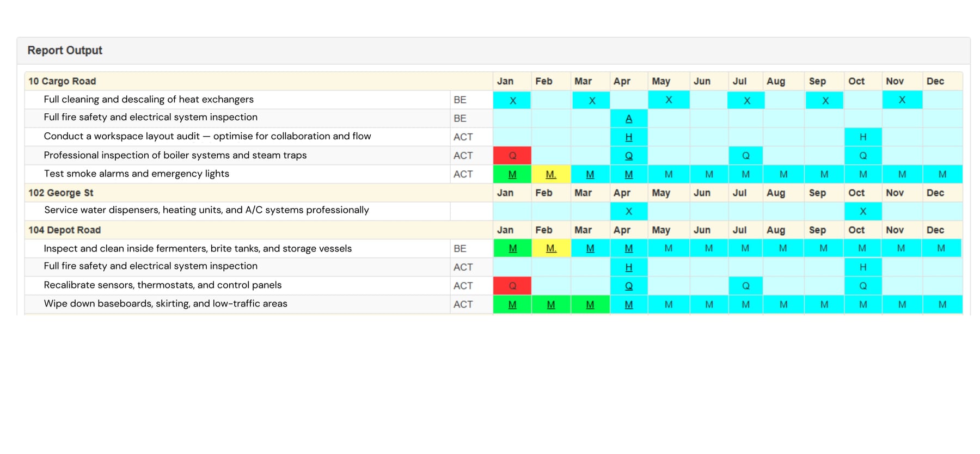Click December M for Wipe down baseboards

click(x=942, y=304)
